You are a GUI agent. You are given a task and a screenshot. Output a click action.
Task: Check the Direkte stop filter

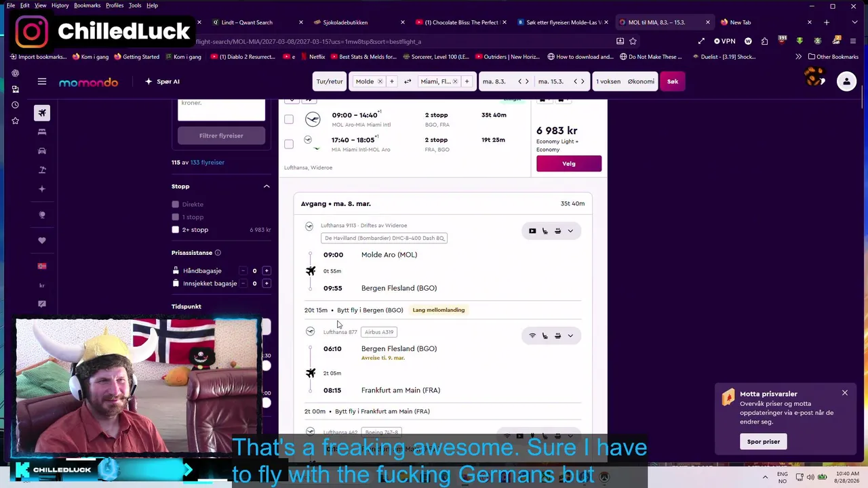[x=176, y=204]
